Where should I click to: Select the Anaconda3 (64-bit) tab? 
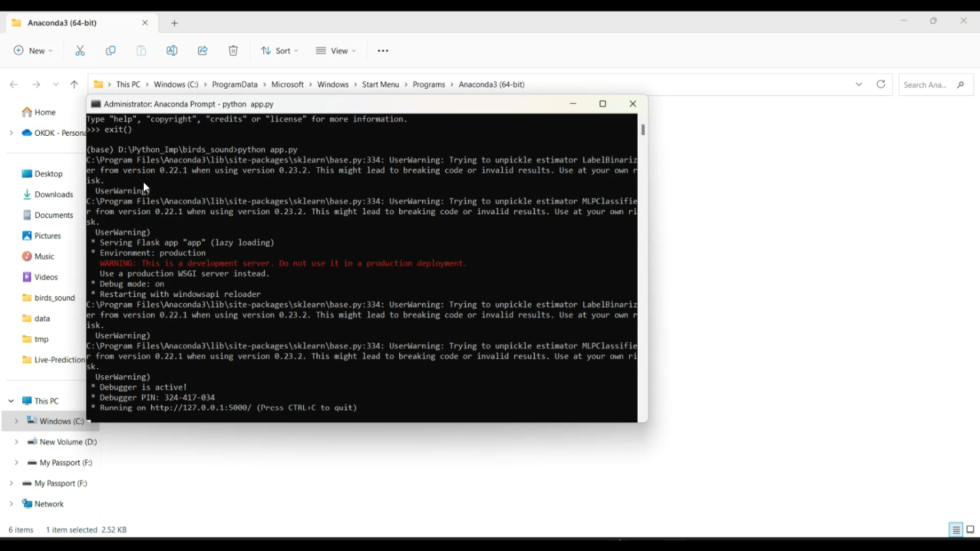pos(72,23)
